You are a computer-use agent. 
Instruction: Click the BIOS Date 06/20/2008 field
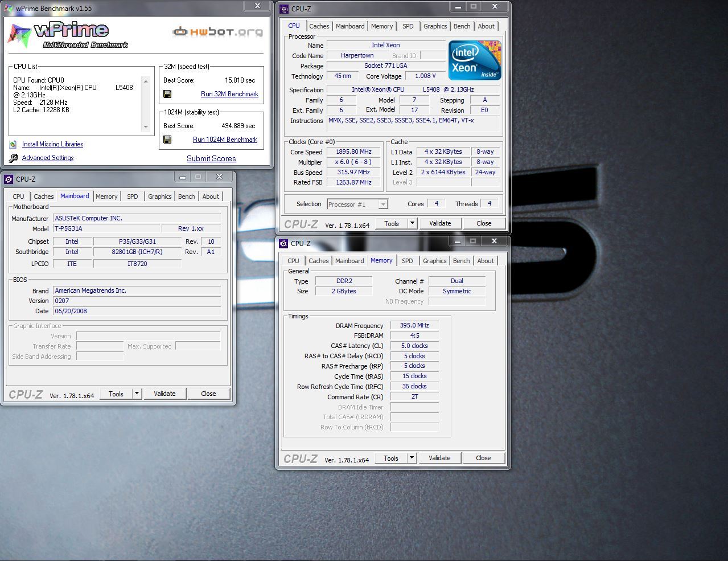137,311
